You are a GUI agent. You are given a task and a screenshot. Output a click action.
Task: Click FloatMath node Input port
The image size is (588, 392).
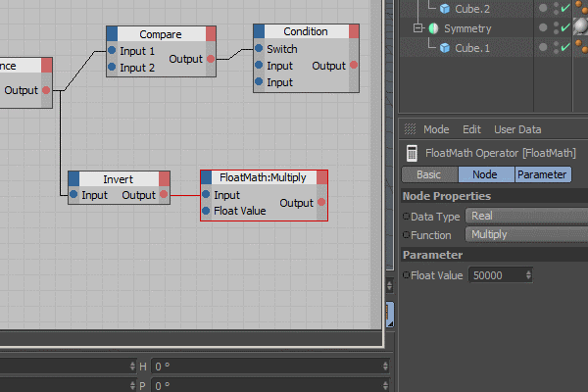(206, 194)
